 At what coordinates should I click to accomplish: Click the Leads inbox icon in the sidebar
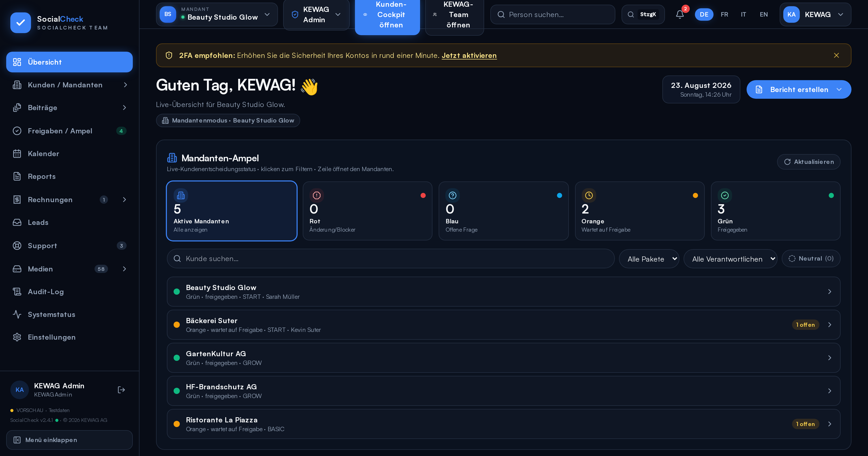pos(17,223)
